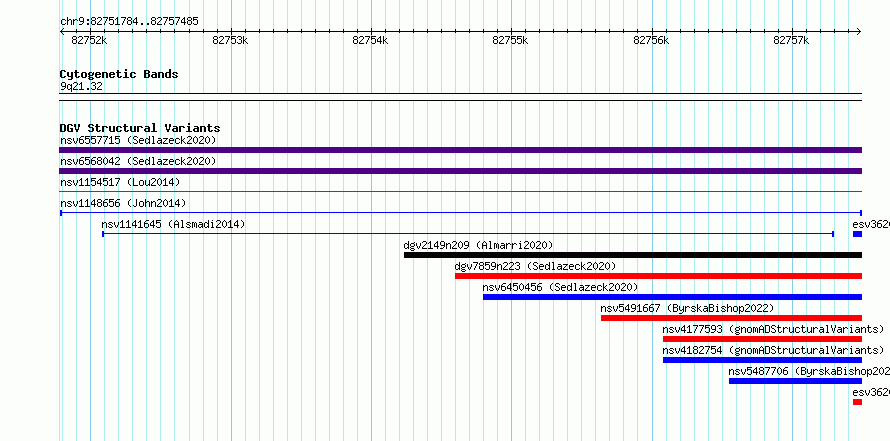
Task: Click the Cytogenetic Bands track title
Action: pos(119,74)
